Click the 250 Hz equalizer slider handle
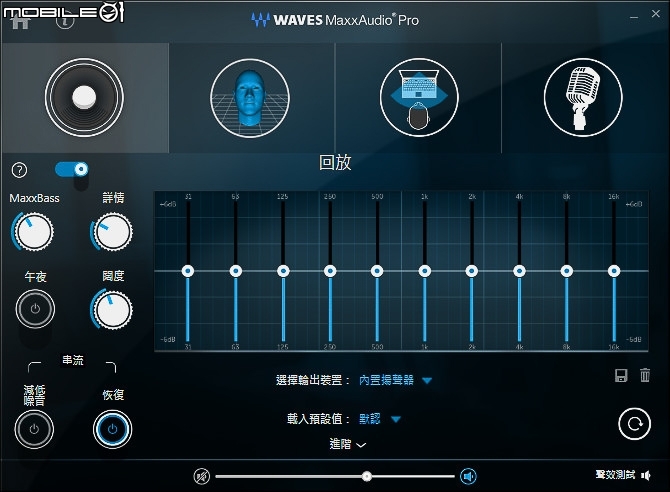This screenshot has height=492, width=670. point(330,271)
